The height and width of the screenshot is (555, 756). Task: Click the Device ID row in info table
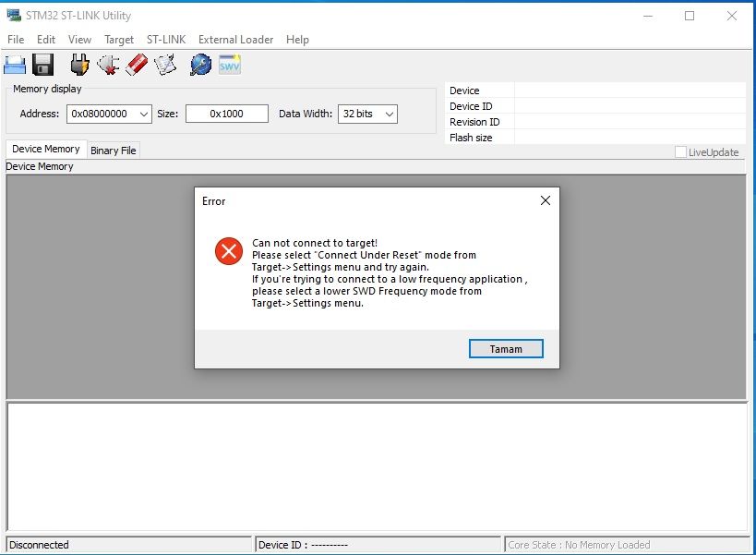pyautogui.click(x=595, y=106)
